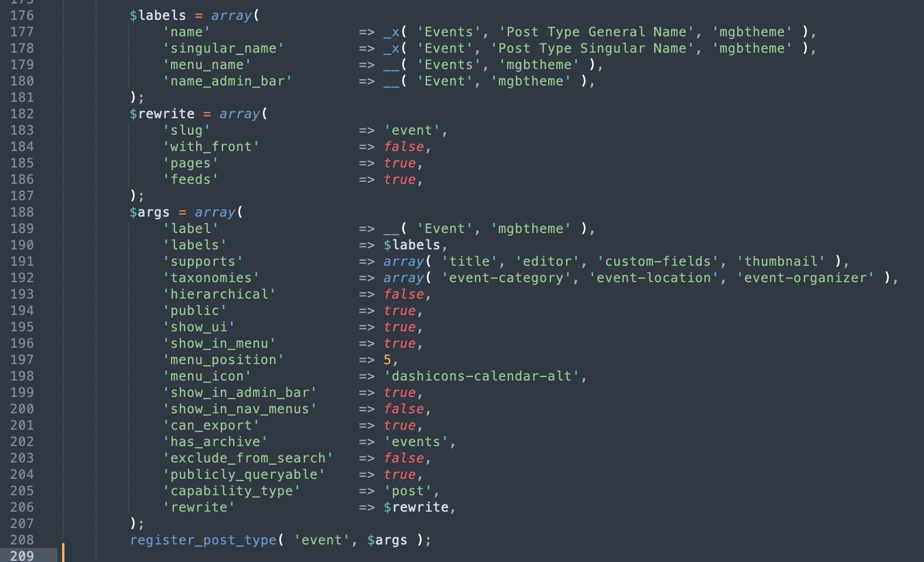This screenshot has height=562, width=924.
Task: Click the $args variable declaration
Action: pos(150,212)
